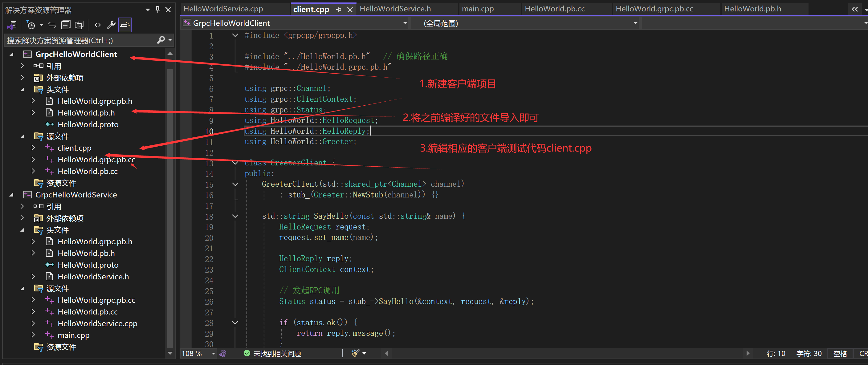Expand the client.cpp tree node
The image size is (868, 365).
(33, 148)
